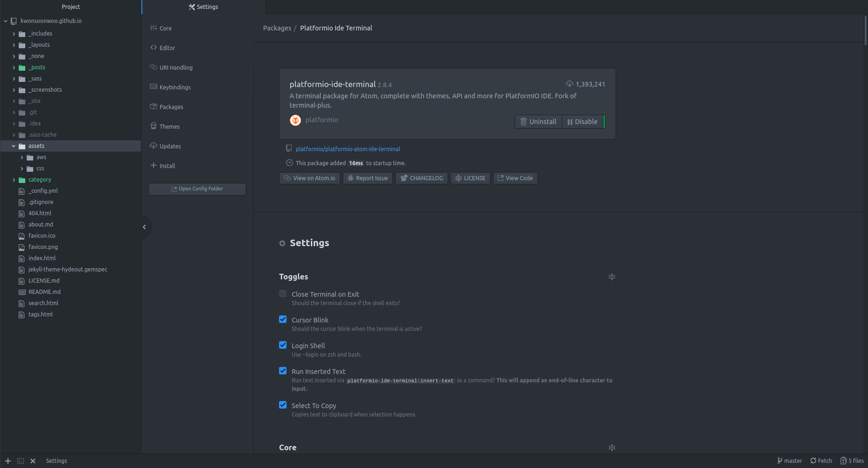Click the platformio author name

322,120
